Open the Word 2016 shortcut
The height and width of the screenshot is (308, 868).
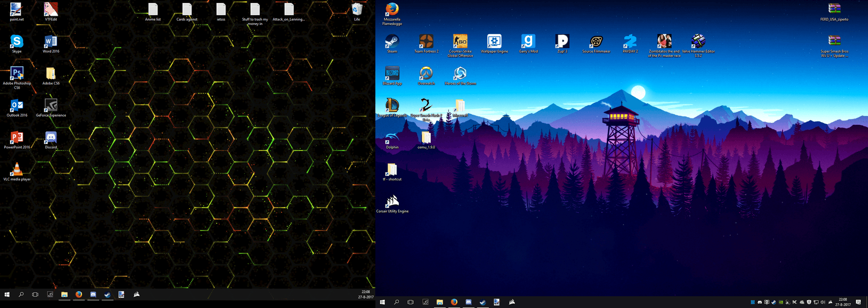click(x=51, y=42)
